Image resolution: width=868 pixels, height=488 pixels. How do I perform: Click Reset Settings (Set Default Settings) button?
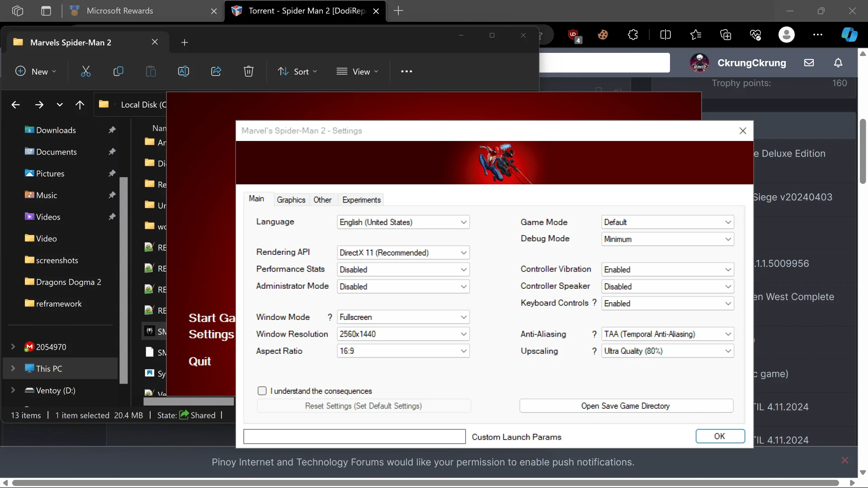[x=363, y=406]
